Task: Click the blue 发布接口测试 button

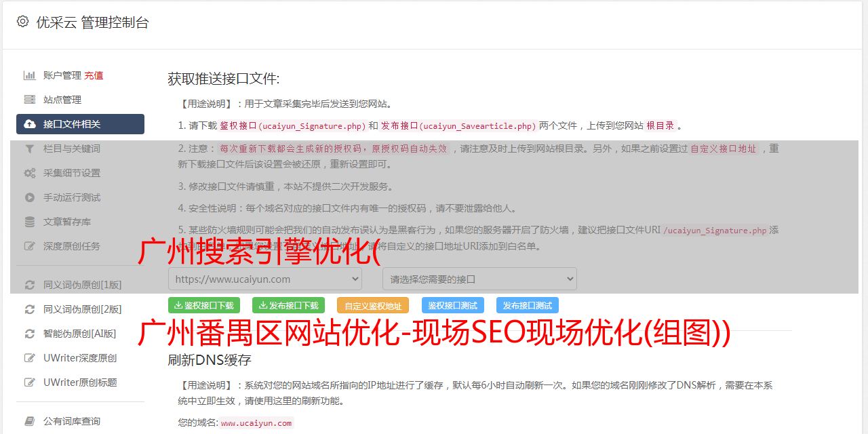Action: [x=528, y=305]
